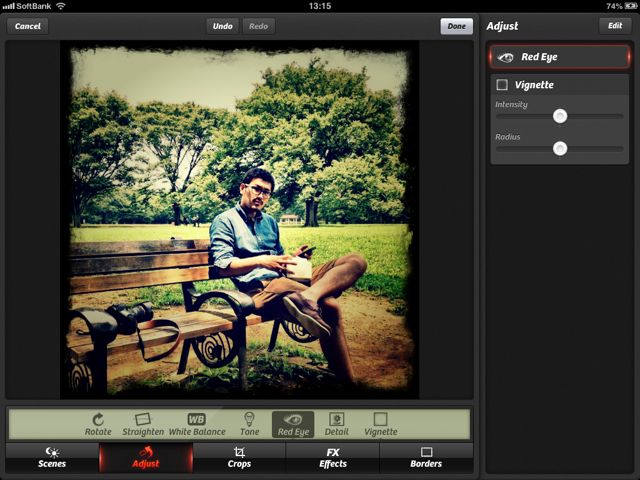Select the Red Eye row in the Adjust panel
The width and height of the screenshot is (640, 480).
[x=560, y=57]
